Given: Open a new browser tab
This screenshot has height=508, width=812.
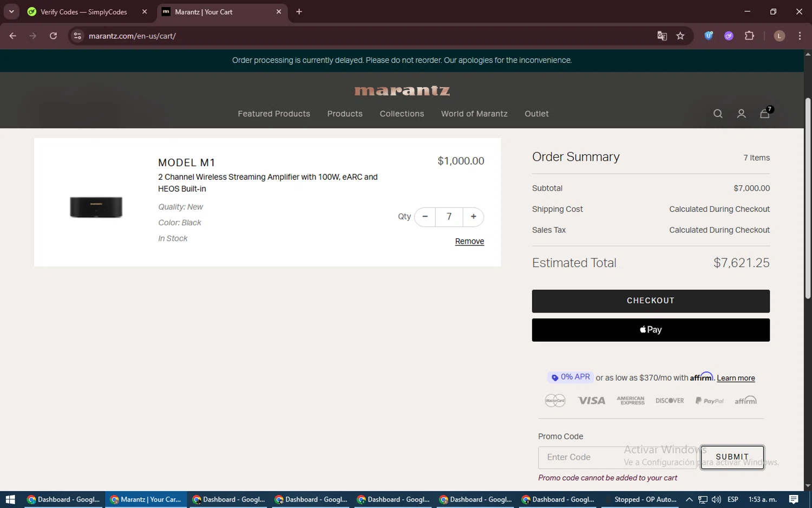Looking at the screenshot, I should (299, 12).
